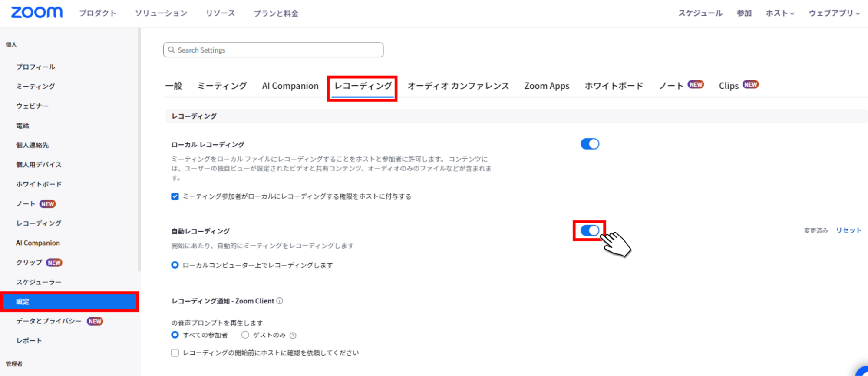
Task: Open 個人連絡先 in the sidebar
Action: pyautogui.click(x=33, y=145)
